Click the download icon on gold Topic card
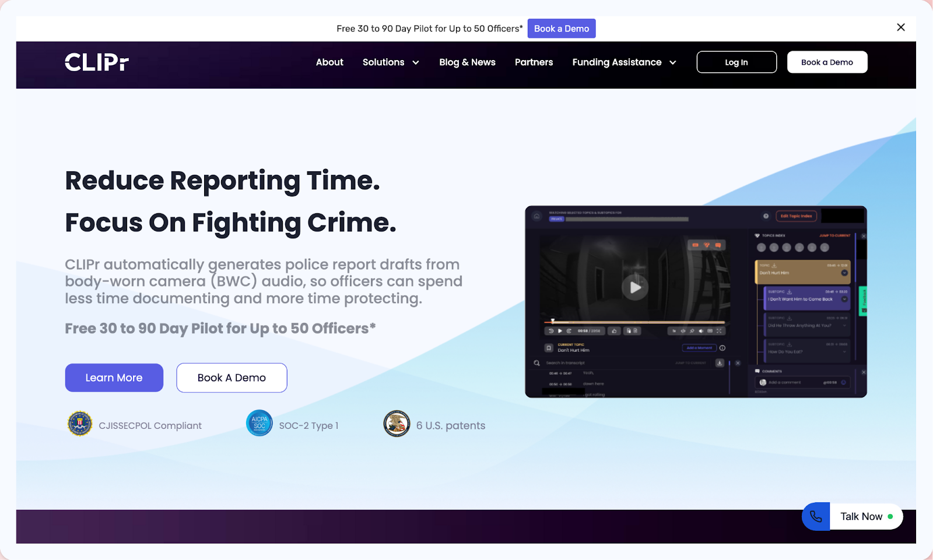Image resolution: width=933 pixels, height=560 pixels. 774,266
